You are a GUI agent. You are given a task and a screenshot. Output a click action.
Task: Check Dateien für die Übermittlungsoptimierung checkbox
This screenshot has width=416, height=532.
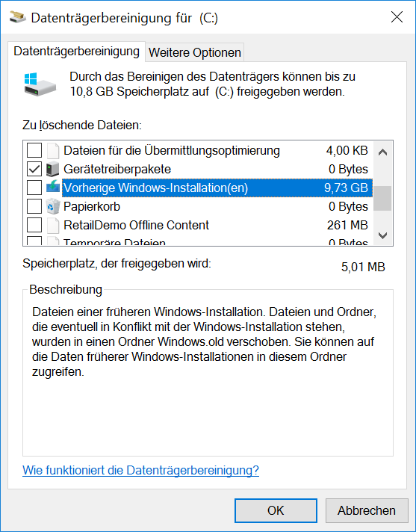click(34, 151)
